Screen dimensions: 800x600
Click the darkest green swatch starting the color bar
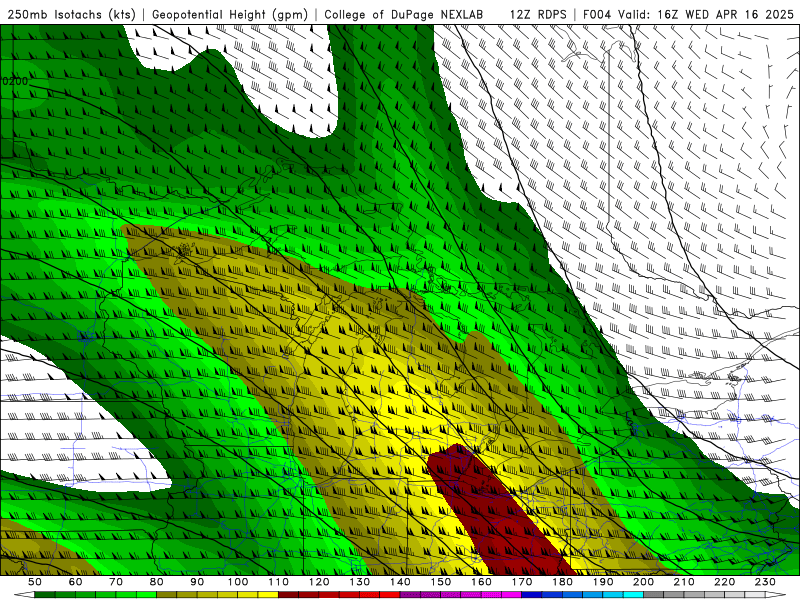point(45,595)
